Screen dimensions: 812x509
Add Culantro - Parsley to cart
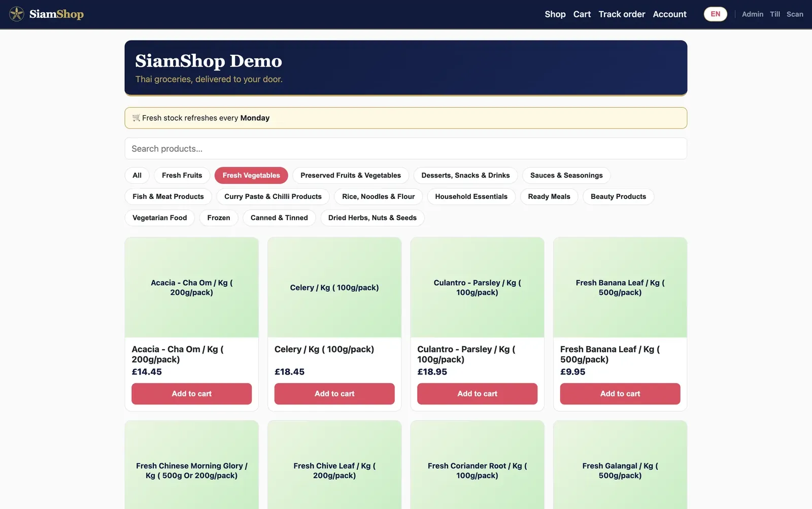(x=477, y=394)
